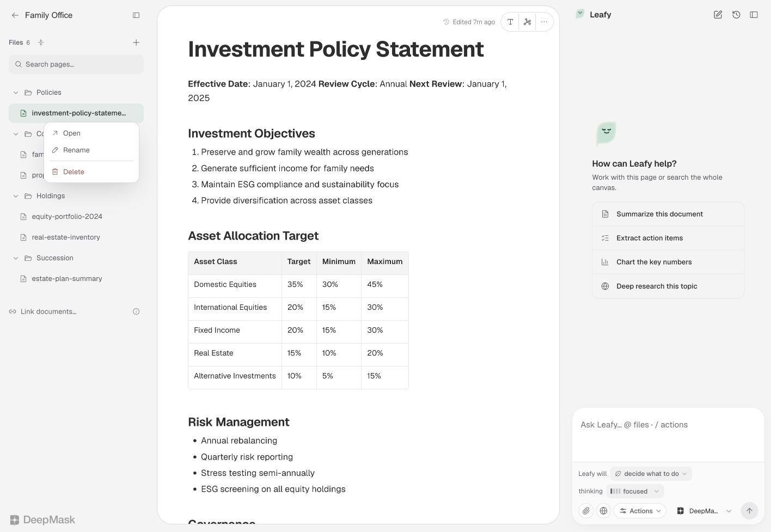Open real-estate-inventory file
This screenshot has width=771, height=532.
coord(76,237)
